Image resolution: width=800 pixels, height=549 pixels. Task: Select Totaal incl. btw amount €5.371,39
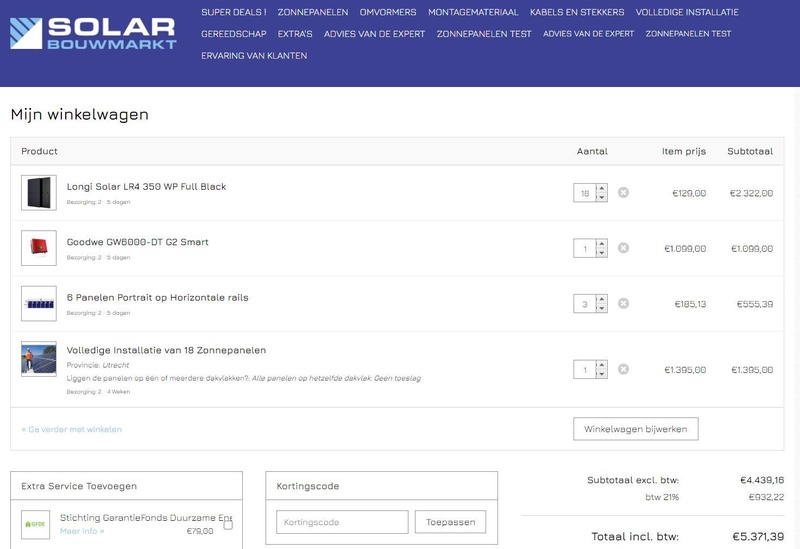click(758, 537)
